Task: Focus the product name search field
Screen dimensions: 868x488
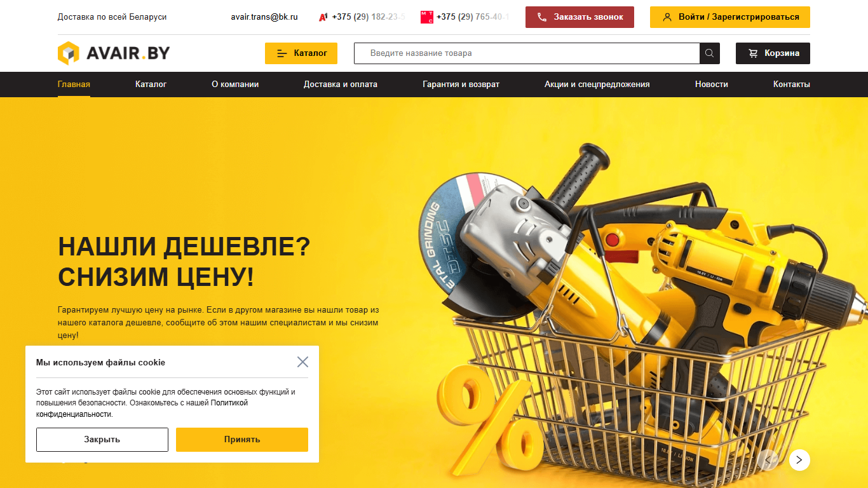Action: (x=527, y=53)
